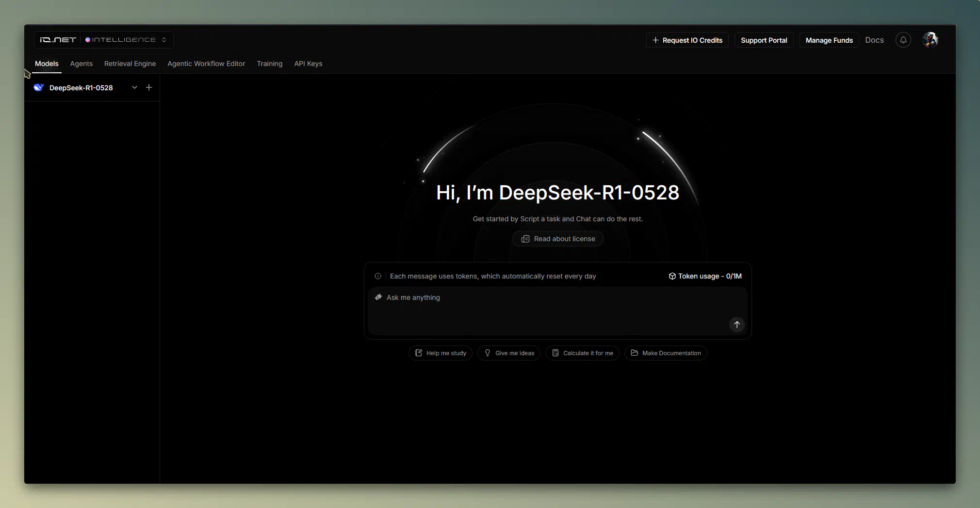The width and height of the screenshot is (980, 508).
Task: Open the API Keys tab
Action: point(308,64)
